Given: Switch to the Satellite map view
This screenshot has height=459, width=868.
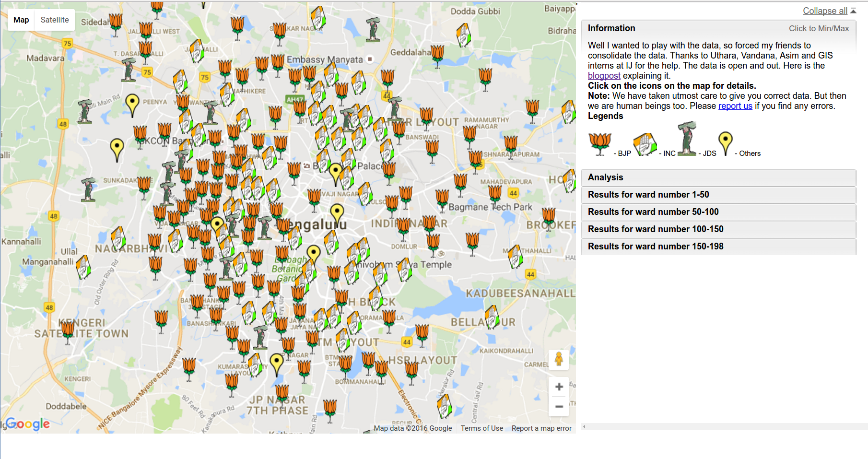Looking at the screenshot, I should click(55, 20).
